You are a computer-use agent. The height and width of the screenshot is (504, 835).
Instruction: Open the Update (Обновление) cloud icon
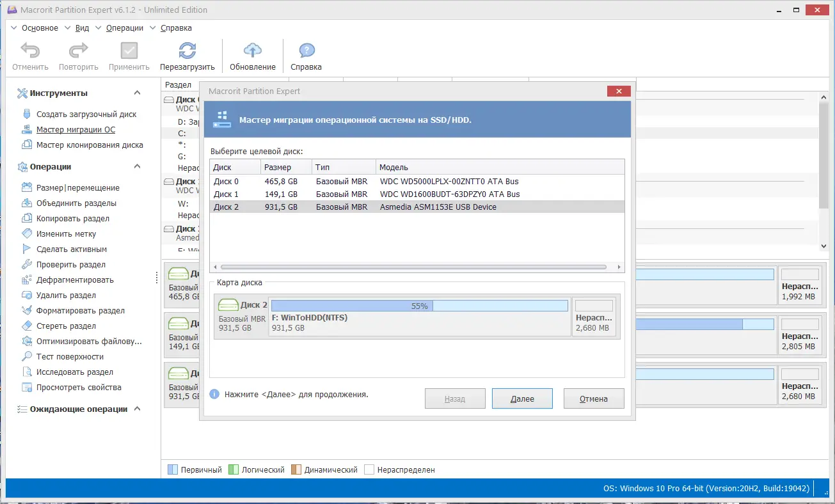(x=253, y=51)
